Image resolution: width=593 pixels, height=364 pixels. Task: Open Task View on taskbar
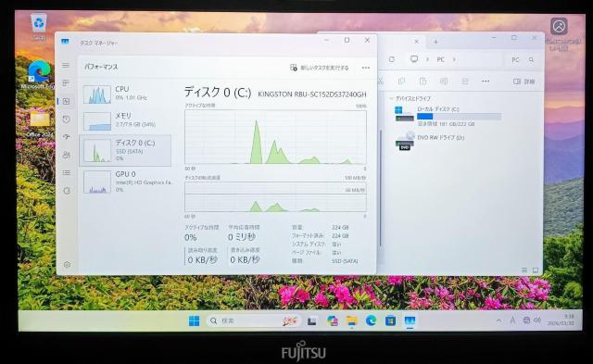pos(311,320)
